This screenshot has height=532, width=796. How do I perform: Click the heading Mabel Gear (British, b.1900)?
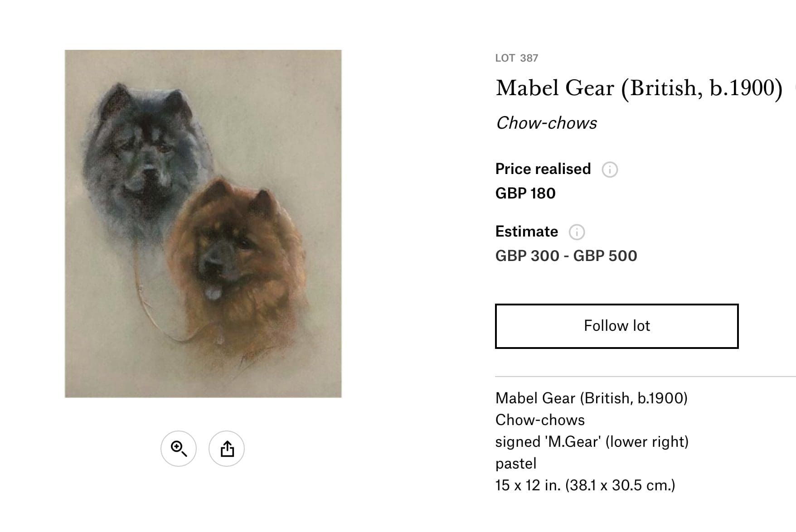[639, 88]
